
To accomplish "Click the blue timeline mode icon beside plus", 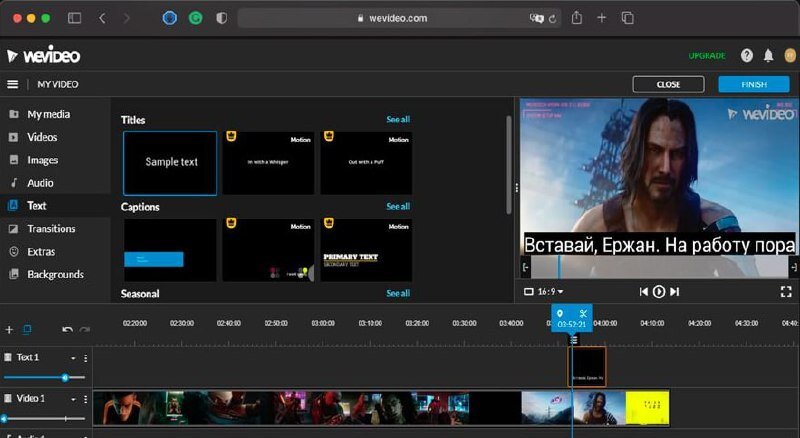I will [27, 330].
